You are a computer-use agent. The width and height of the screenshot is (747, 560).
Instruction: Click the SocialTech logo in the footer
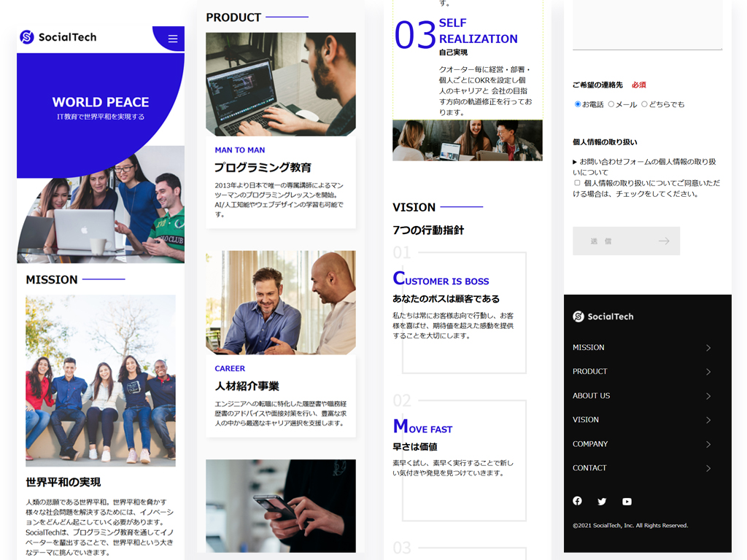point(603,316)
